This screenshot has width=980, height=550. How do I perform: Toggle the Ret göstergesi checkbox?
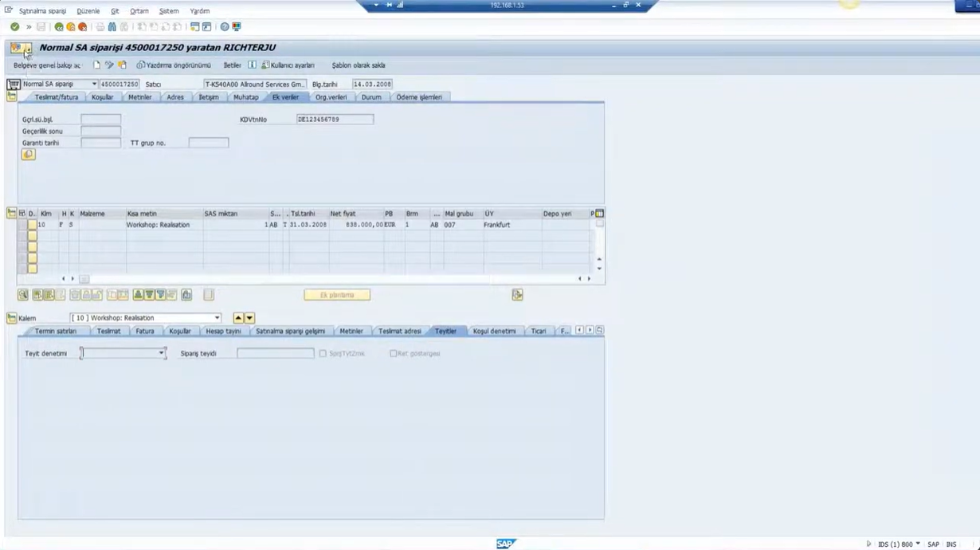point(393,353)
